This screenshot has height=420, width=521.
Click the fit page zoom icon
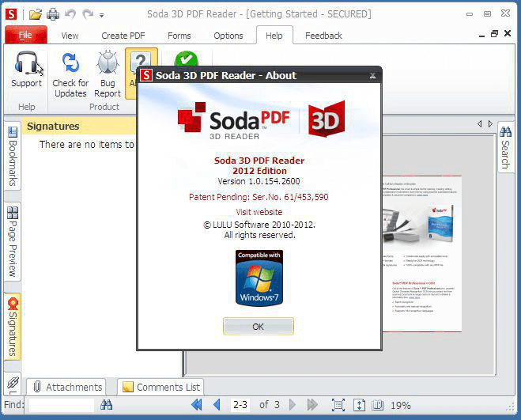[338, 405]
